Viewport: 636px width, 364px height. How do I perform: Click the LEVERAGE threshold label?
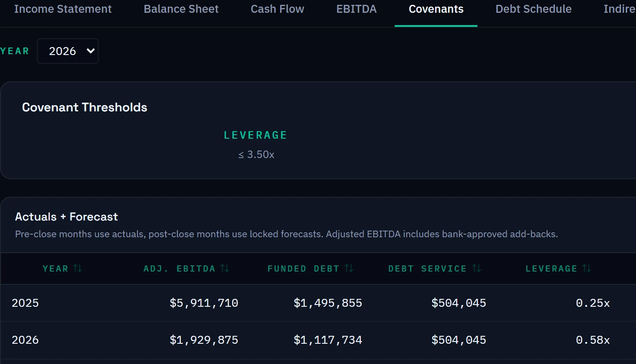[255, 135]
